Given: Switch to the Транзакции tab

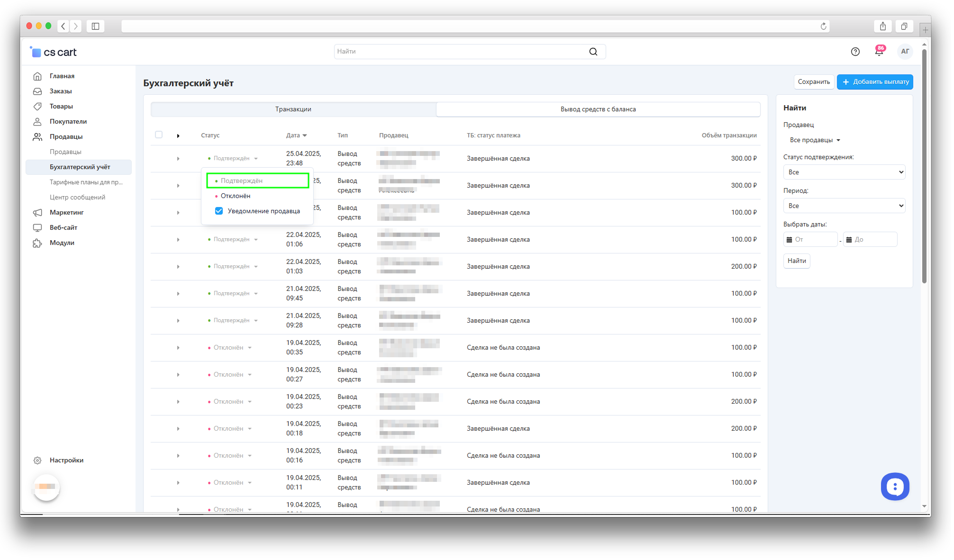Looking at the screenshot, I should coord(293,109).
